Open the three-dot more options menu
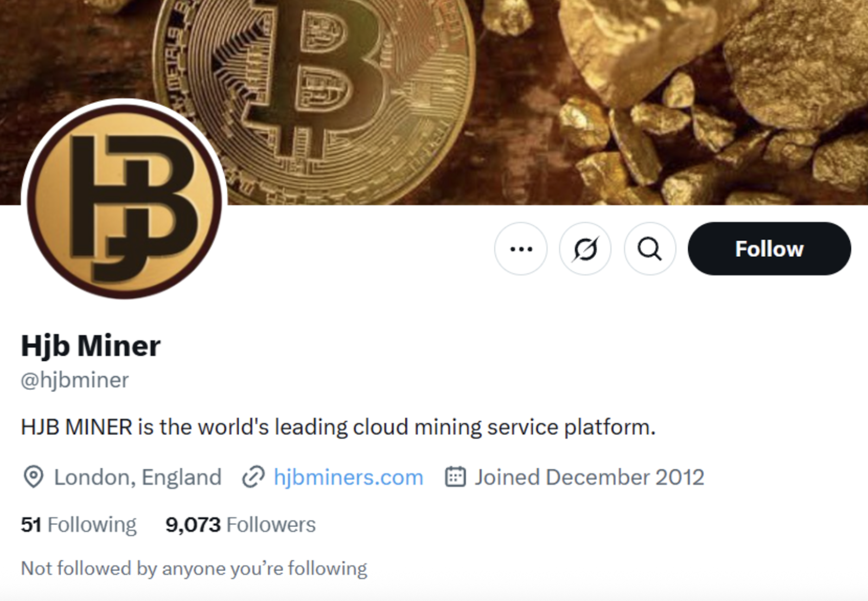The image size is (868, 601). click(x=521, y=249)
